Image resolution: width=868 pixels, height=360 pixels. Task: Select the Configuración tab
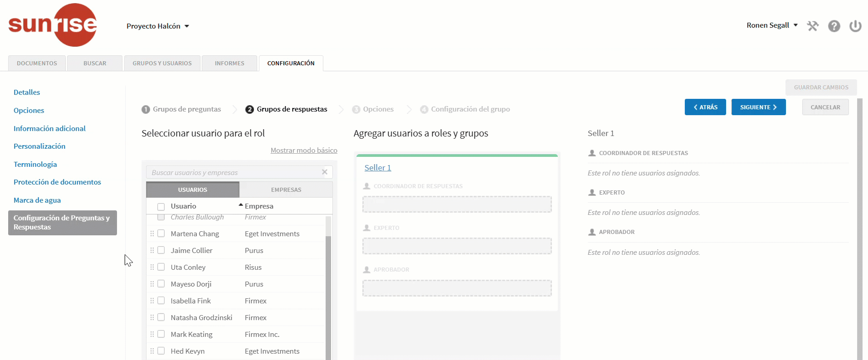tap(291, 63)
